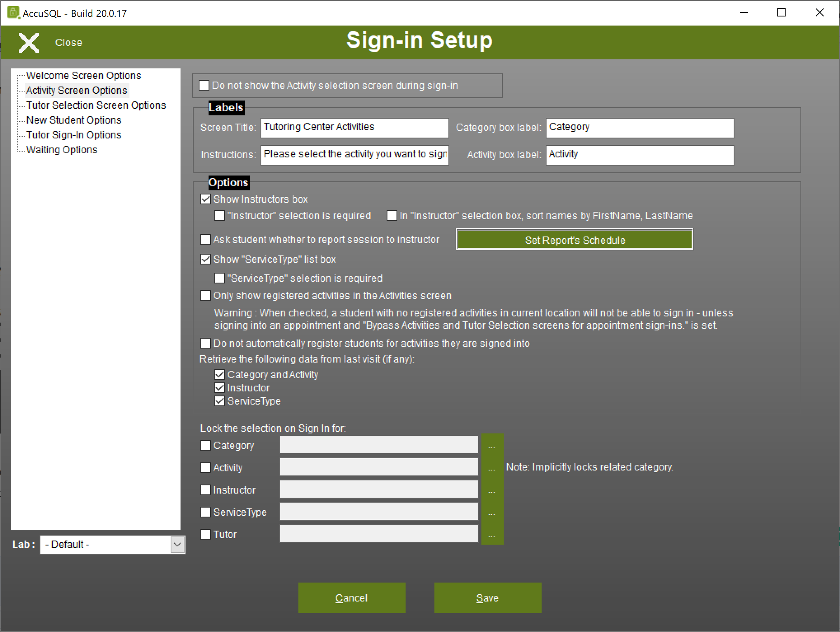Click the ellipsis button beside the Instructor field

coord(492,490)
